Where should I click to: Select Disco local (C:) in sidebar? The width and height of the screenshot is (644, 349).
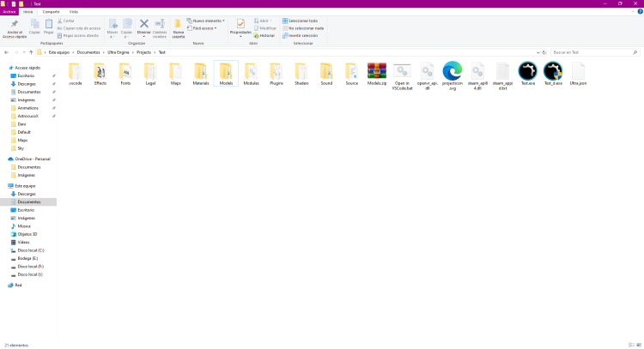pos(31,250)
